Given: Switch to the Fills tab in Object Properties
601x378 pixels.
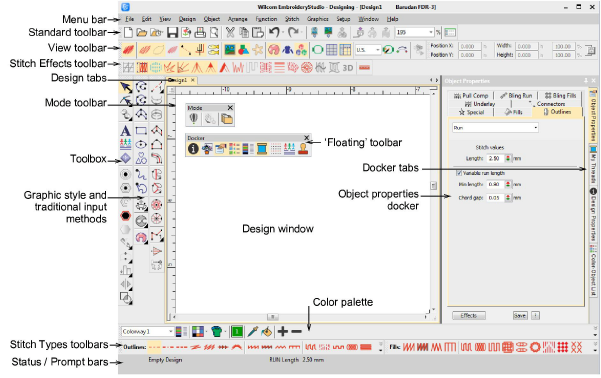Looking at the screenshot, I should pyautogui.click(x=514, y=112).
